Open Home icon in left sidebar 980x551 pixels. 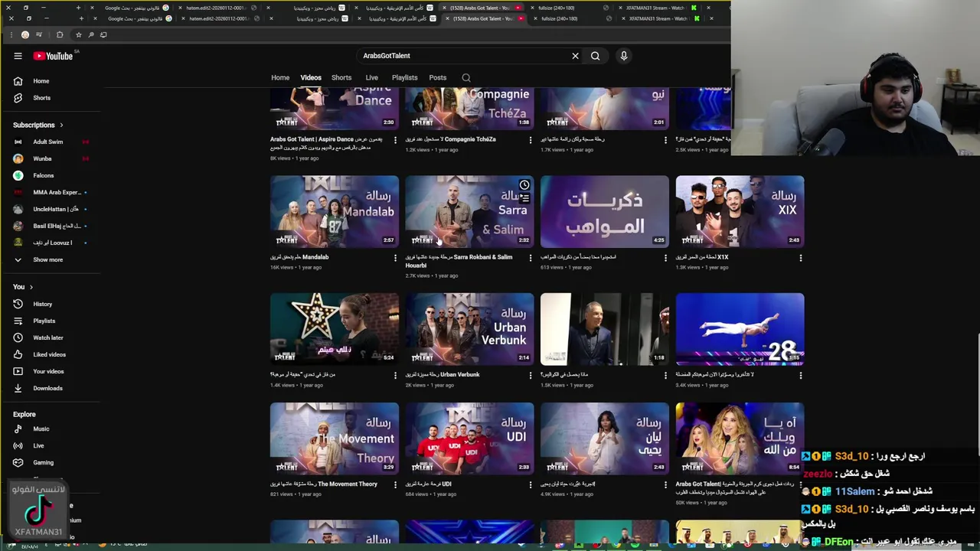click(x=18, y=81)
